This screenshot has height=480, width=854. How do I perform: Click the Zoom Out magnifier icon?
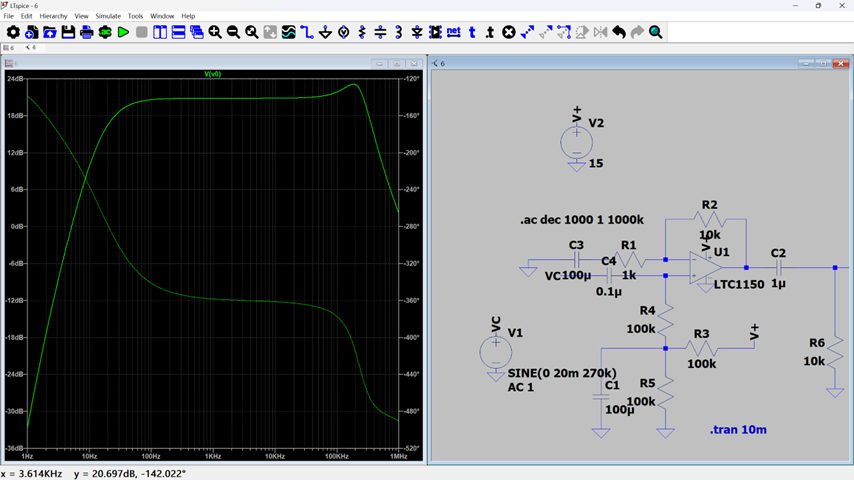[234, 32]
